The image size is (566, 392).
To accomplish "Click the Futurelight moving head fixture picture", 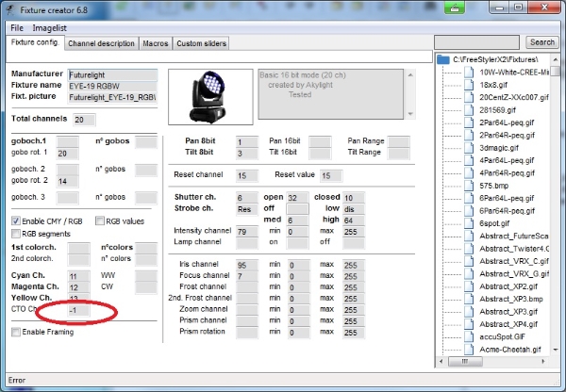I will [x=211, y=94].
